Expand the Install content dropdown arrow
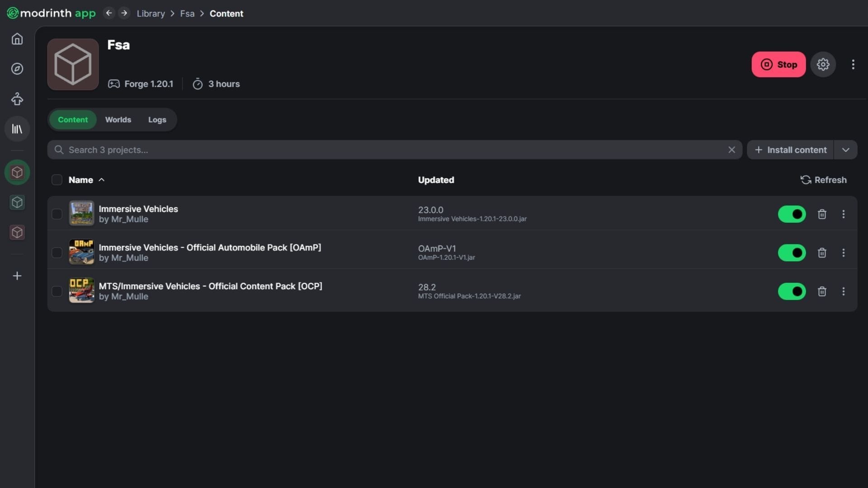The image size is (868, 488). coord(845,150)
